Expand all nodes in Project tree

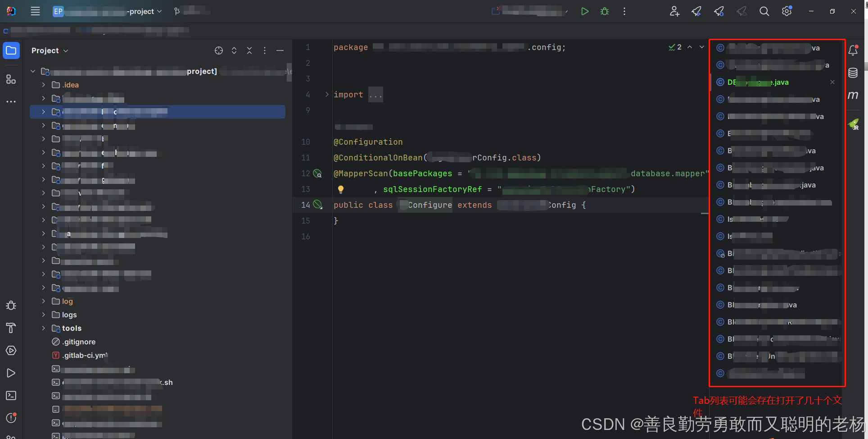[x=234, y=50]
